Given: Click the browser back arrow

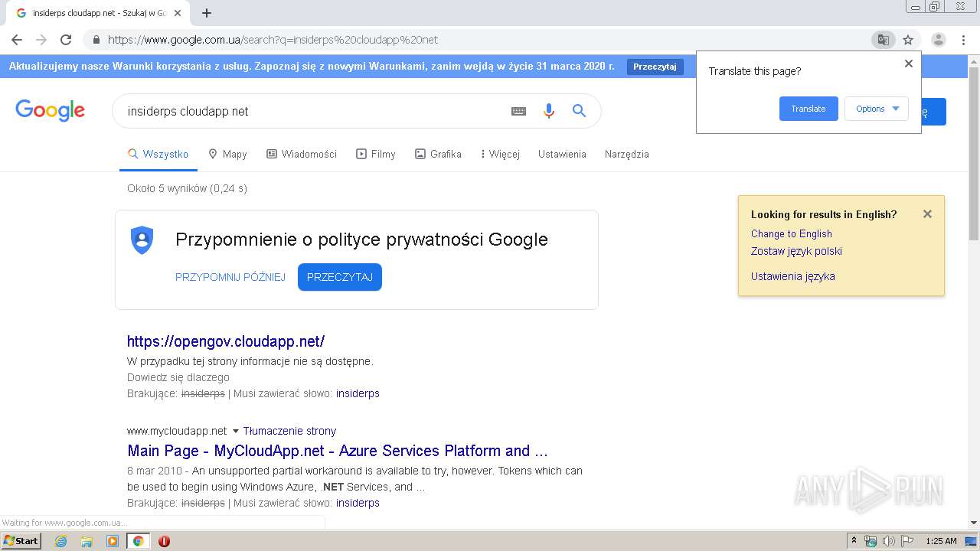Looking at the screenshot, I should click(17, 40).
